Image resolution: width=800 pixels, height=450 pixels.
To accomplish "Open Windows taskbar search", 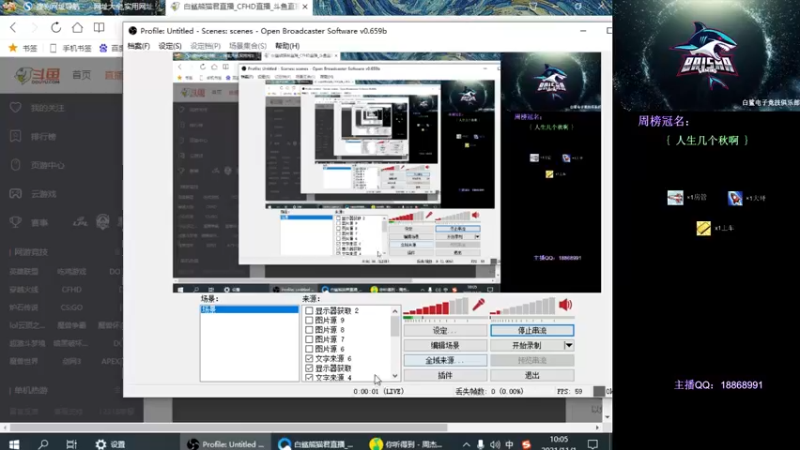I will pos(43,444).
